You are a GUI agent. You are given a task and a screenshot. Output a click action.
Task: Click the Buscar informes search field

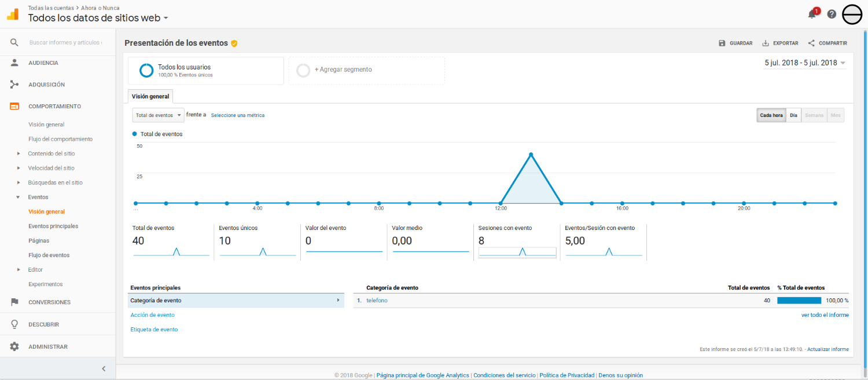point(64,42)
